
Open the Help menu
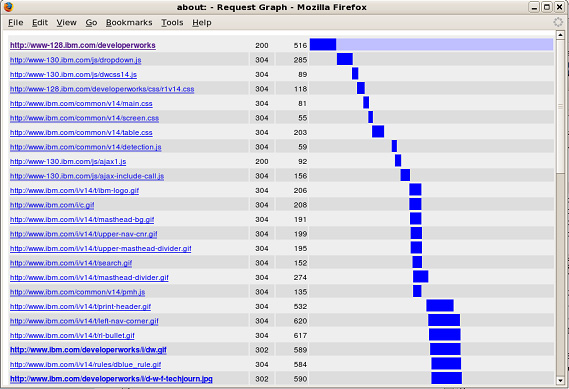202,22
